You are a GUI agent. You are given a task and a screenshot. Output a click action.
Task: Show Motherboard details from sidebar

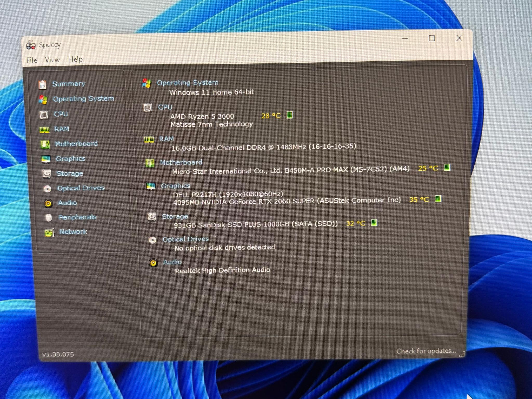76,144
